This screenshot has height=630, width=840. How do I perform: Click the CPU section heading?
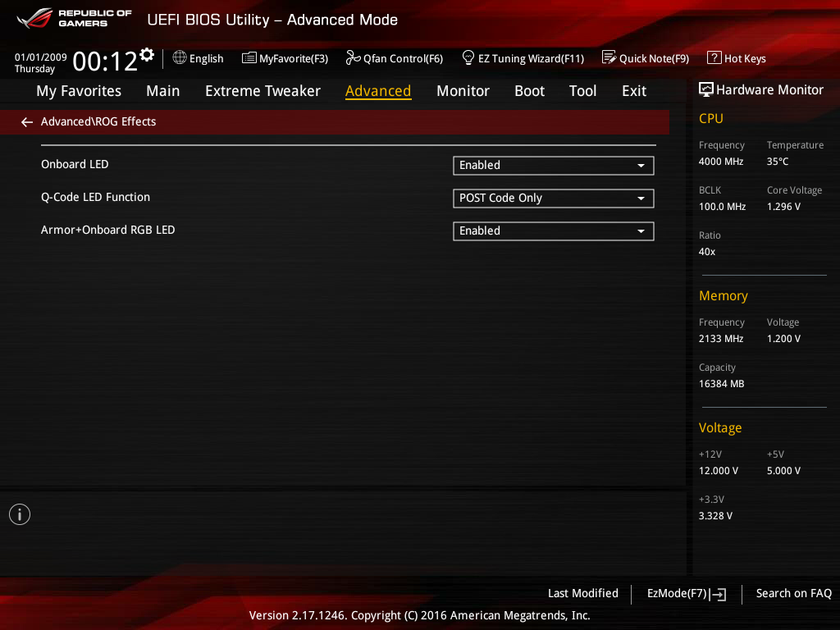tap(711, 118)
